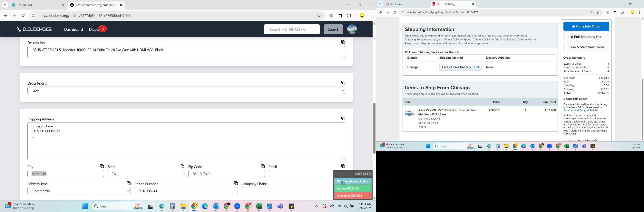The image size is (644, 212).
Task: Copy the Order Priority value using its icon
Action: click(x=343, y=83)
